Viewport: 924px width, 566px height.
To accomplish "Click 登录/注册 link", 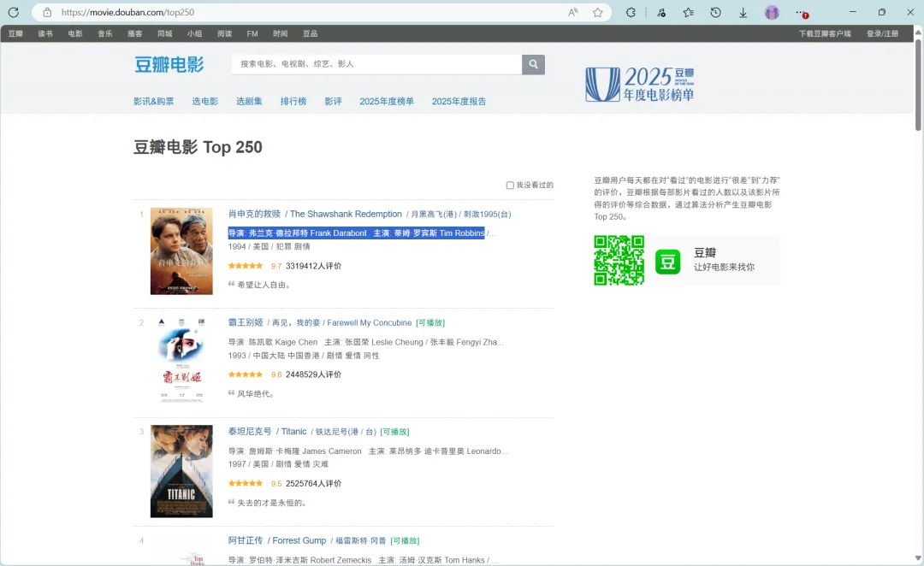I will coord(882,33).
